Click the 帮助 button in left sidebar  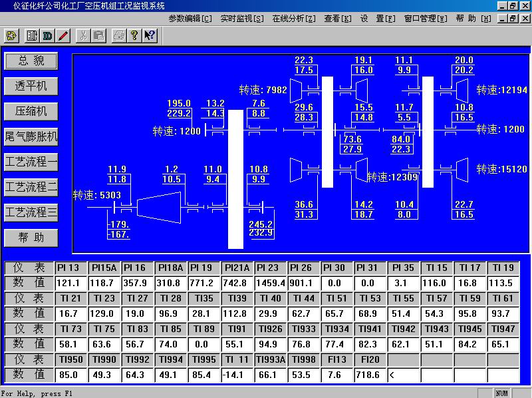pos(31,238)
